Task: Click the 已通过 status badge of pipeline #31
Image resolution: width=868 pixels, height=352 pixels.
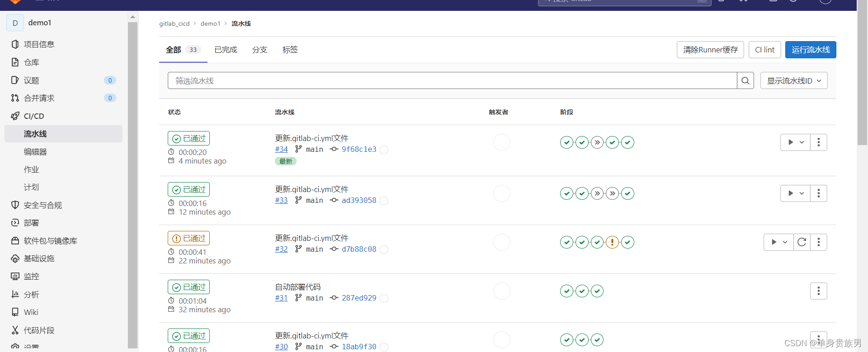Action: pos(189,287)
